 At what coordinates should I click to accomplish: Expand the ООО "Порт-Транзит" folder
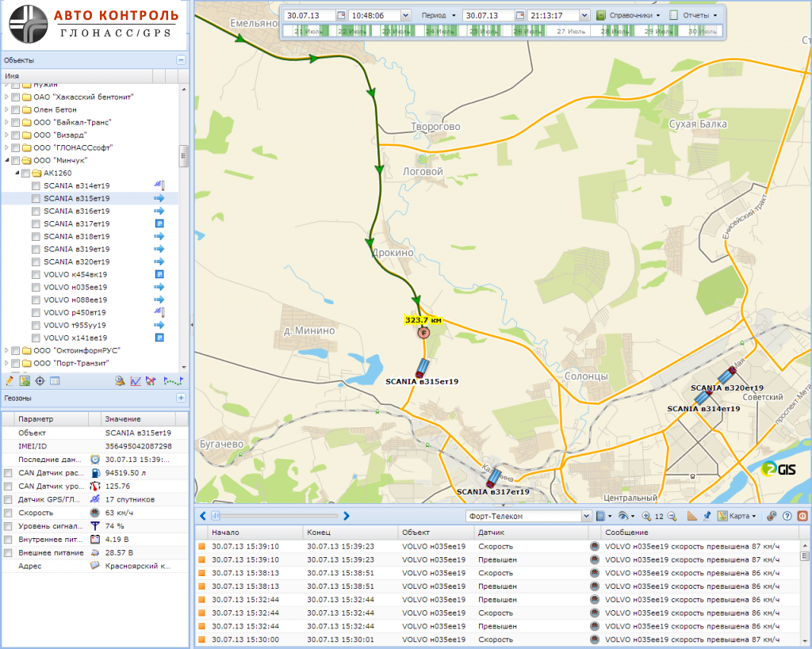coord(7,363)
